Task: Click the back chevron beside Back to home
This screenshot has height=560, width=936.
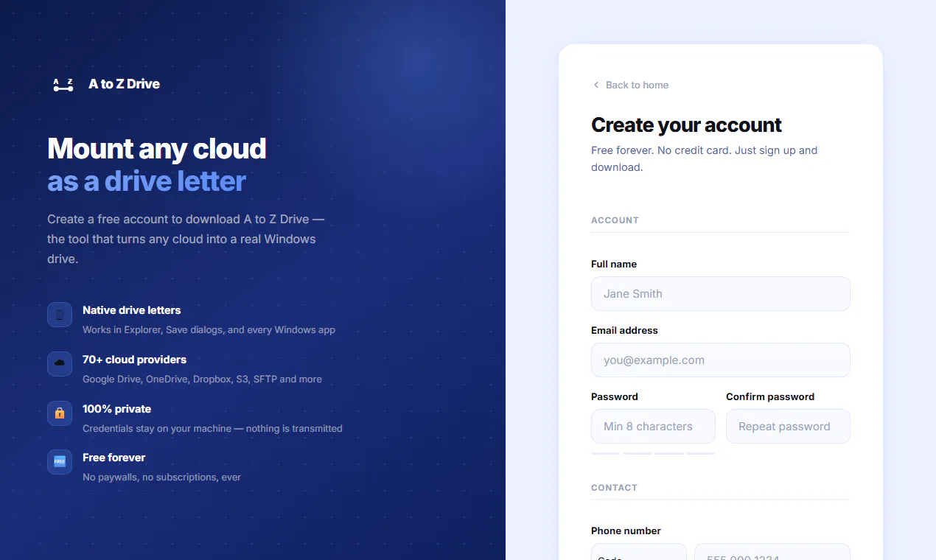Action: pyautogui.click(x=596, y=85)
